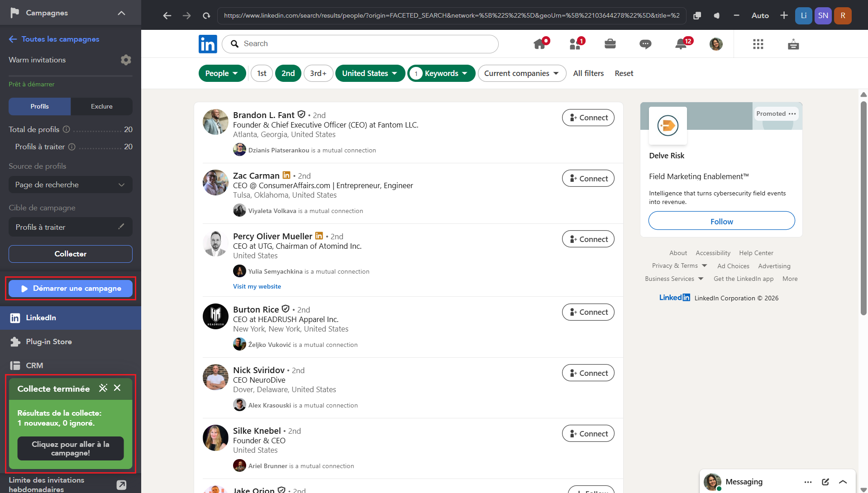Zoom in with the plus icon

click(x=784, y=15)
